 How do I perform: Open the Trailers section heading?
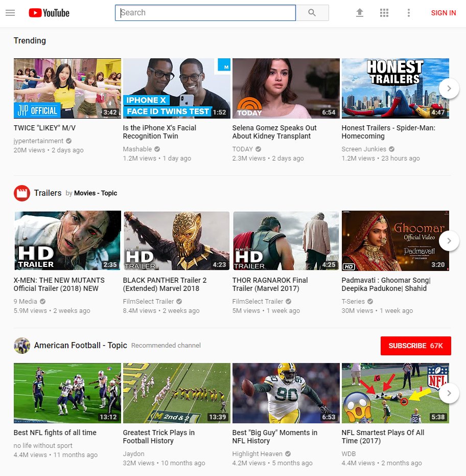tap(48, 193)
